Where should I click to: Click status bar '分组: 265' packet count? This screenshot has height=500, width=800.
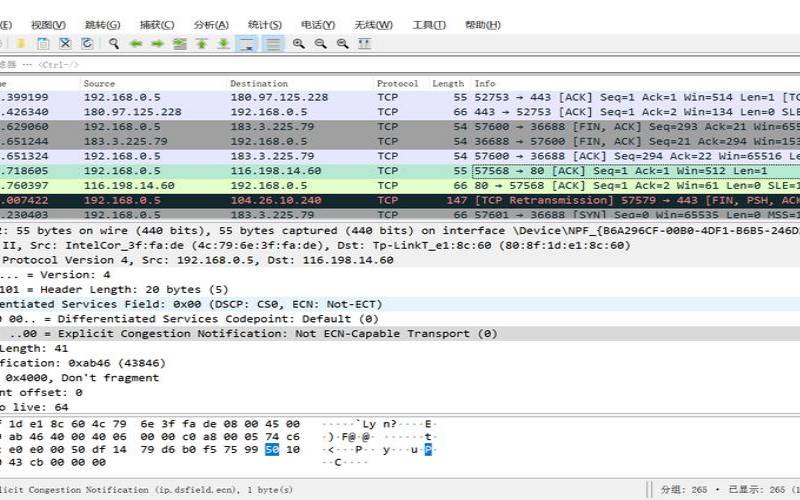(684, 490)
